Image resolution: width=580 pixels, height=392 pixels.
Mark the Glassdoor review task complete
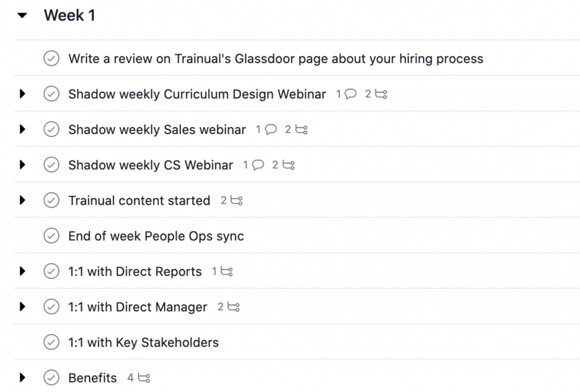tap(51, 58)
